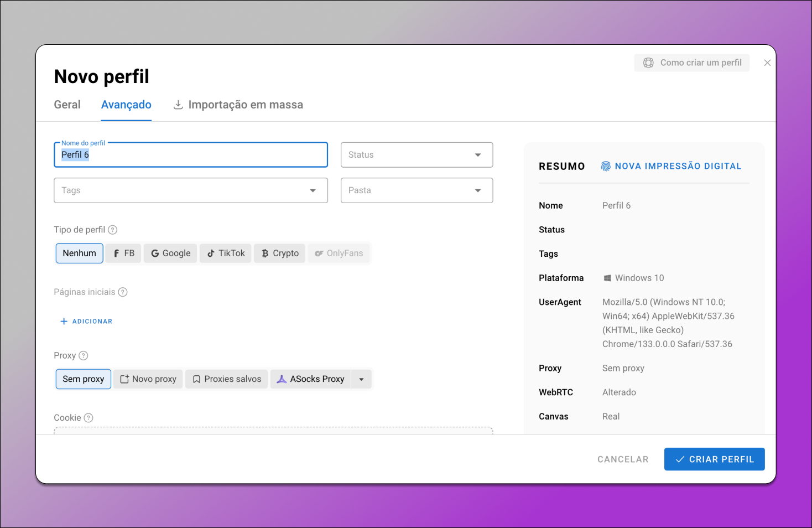
Task: Click the help icon next to Páginas iniciais
Action: 123,292
